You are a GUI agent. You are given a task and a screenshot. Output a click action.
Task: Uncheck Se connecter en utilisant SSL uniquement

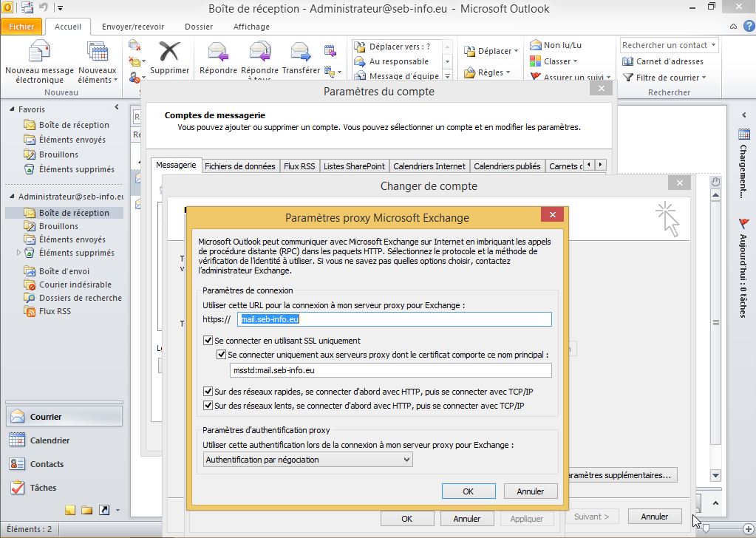pyautogui.click(x=208, y=341)
